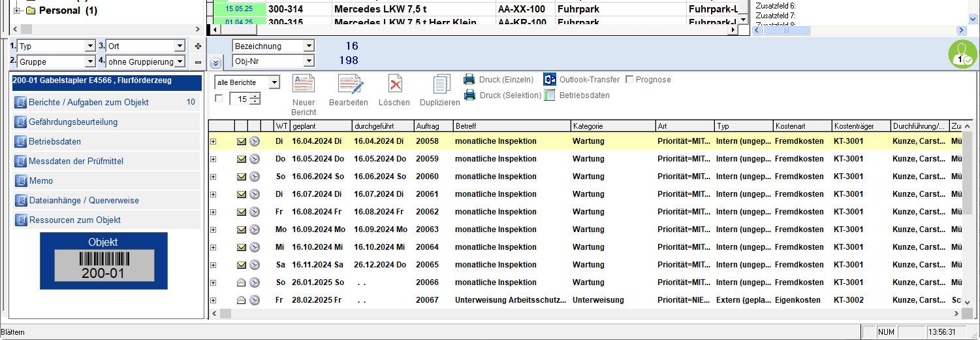This screenshot has width=980, height=340.
Task: Enable the Prognose checkbox
Action: click(629, 80)
